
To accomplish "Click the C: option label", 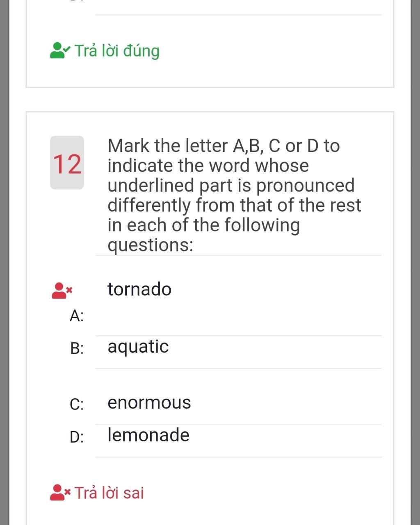I will point(77,404).
